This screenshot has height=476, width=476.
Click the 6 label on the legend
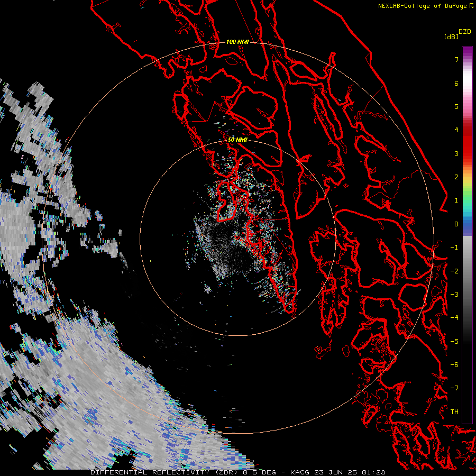tap(456, 83)
